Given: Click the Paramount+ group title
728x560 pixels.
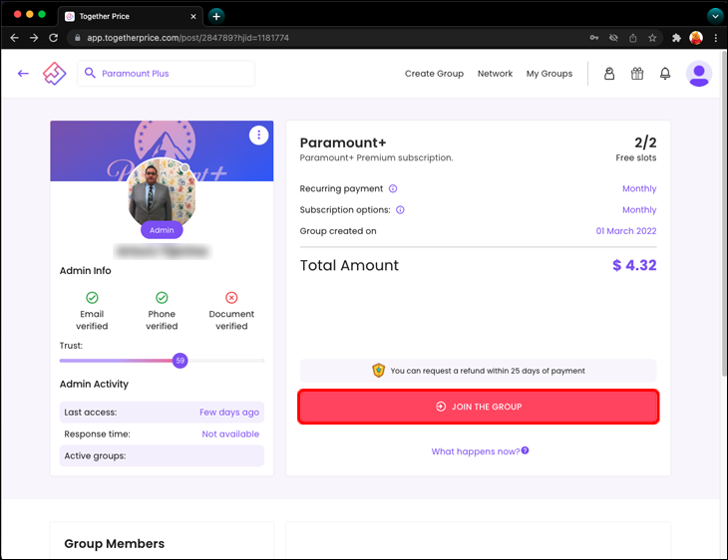Looking at the screenshot, I should 343,142.
